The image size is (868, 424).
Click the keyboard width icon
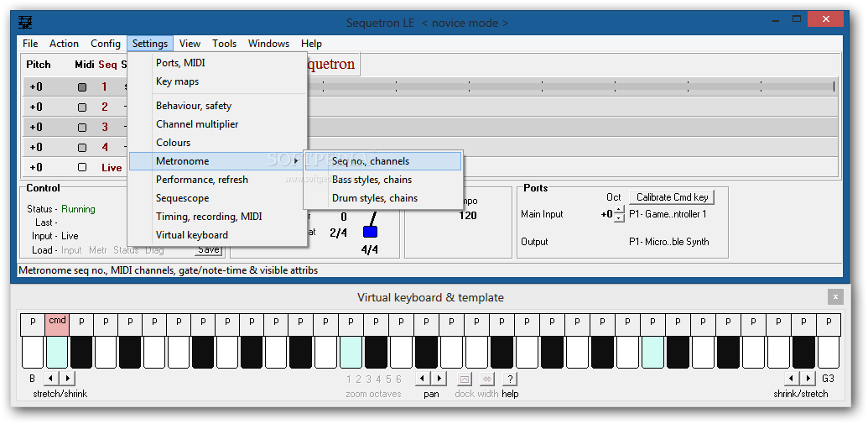click(x=487, y=380)
